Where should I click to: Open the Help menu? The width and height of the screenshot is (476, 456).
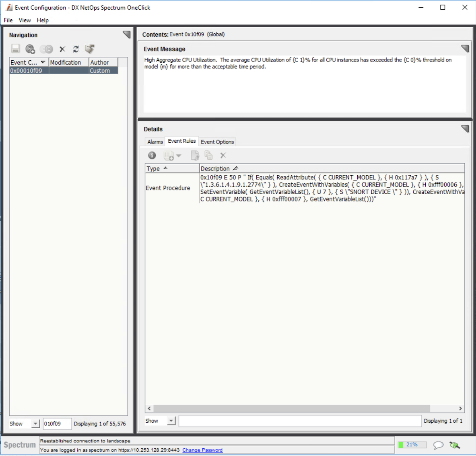click(43, 20)
